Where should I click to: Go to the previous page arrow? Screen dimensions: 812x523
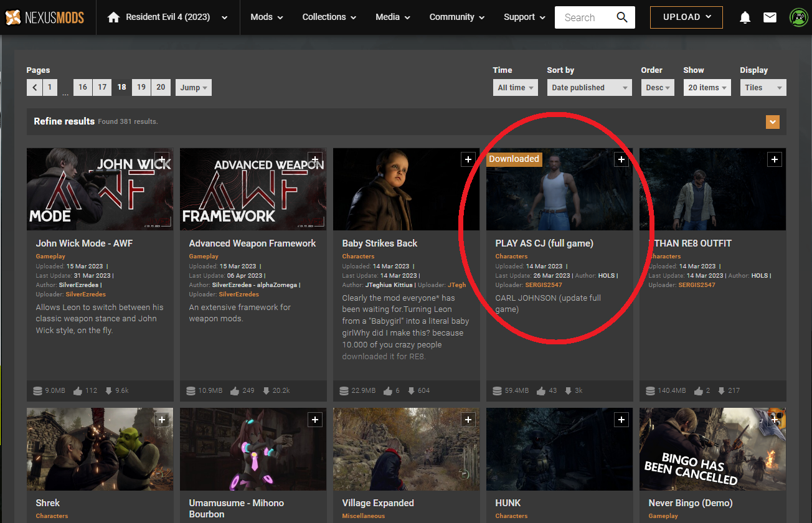[x=35, y=88]
